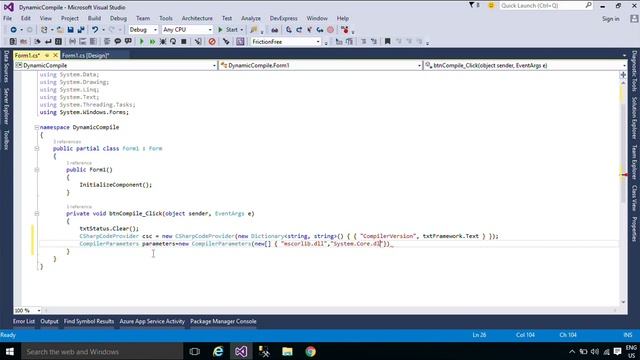
Task: Click the red circle icon in the upper toolbar
Action: click(331, 30)
